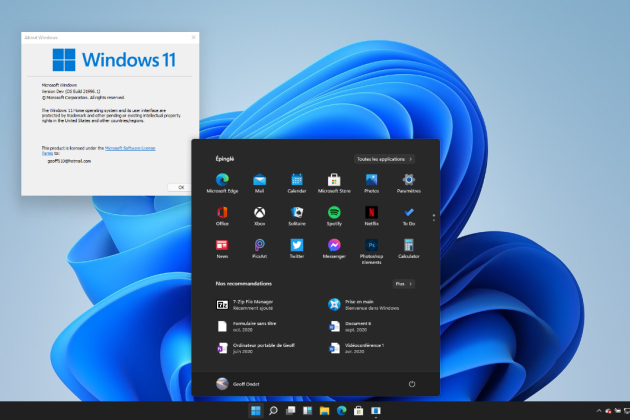Image resolution: width=630 pixels, height=420 pixels.
Task: Open Document 6 recommended file
Action: point(350,326)
